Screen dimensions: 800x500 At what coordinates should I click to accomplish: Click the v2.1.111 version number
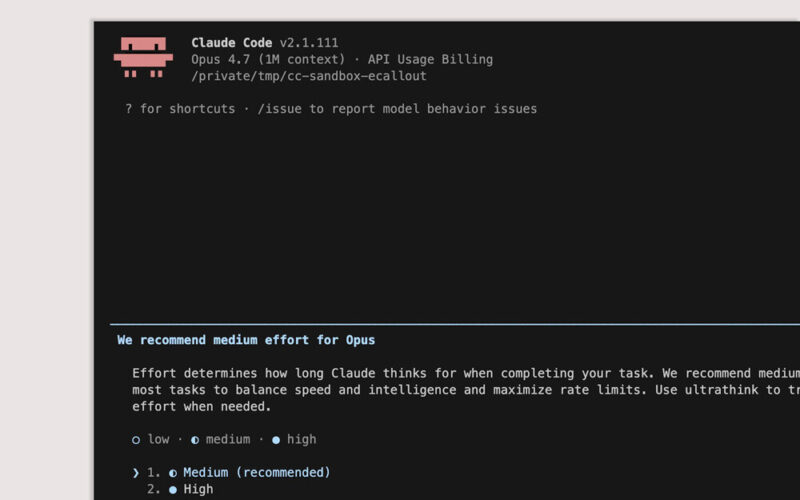(x=309, y=43)
